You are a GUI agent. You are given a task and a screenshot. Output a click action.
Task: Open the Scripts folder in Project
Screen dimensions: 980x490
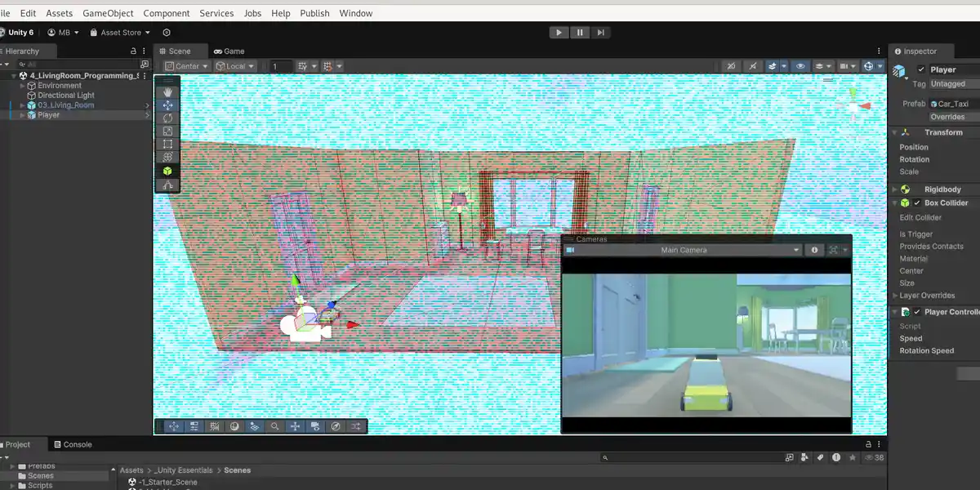point(40,485)
